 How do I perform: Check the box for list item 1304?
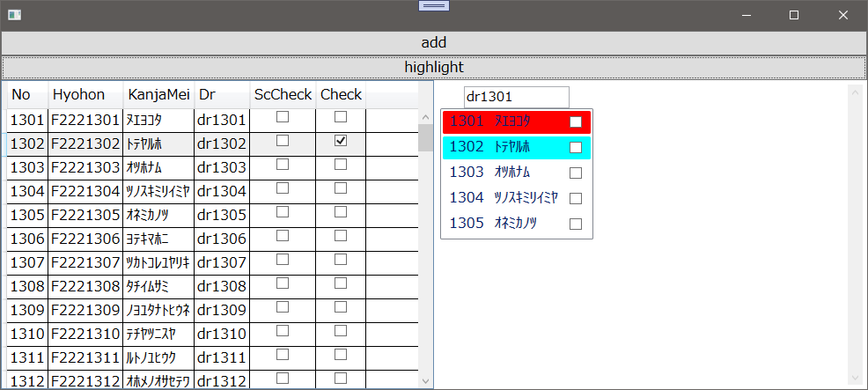576,198
